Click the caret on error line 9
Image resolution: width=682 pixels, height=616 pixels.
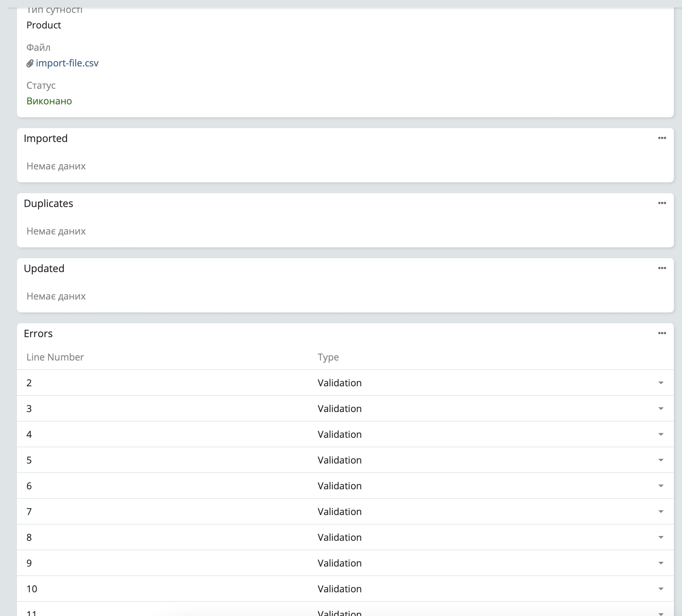661,563
